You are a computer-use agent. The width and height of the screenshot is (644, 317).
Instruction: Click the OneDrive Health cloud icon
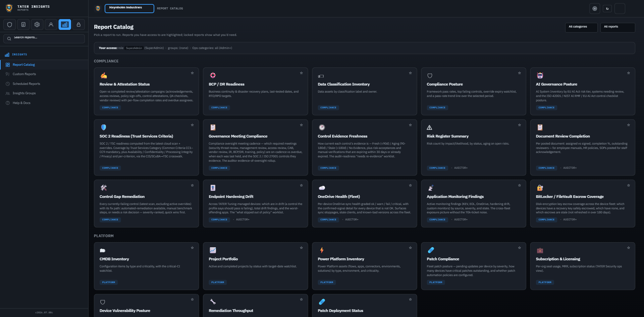[322, 188]
